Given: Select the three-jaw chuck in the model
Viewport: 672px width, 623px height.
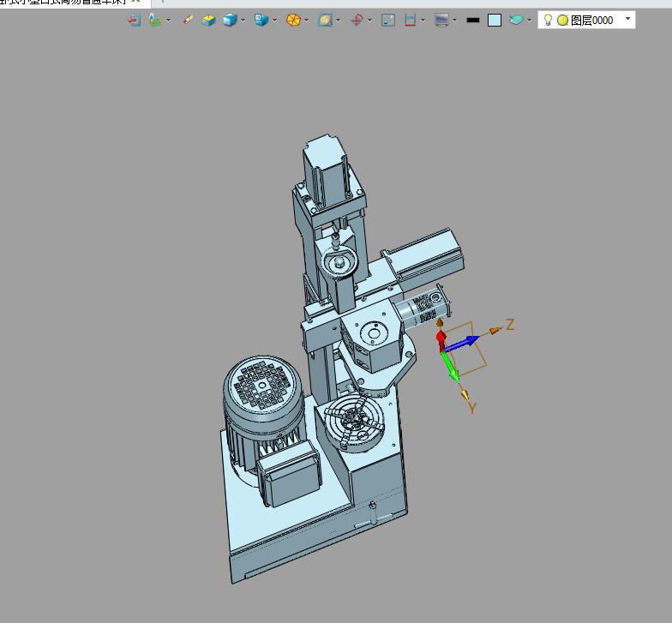Looking at the screenshot, I should 353,423.
